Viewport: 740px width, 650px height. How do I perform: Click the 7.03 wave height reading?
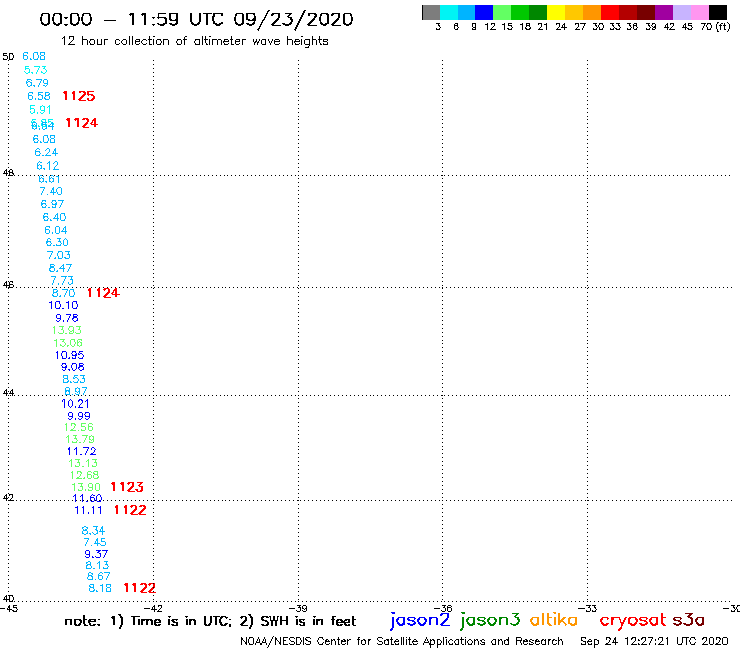pyautogui.click(x=59, y=255)
